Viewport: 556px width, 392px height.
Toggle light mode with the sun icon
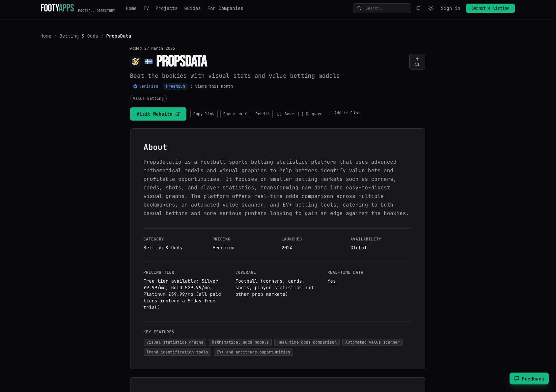point(431,8)
